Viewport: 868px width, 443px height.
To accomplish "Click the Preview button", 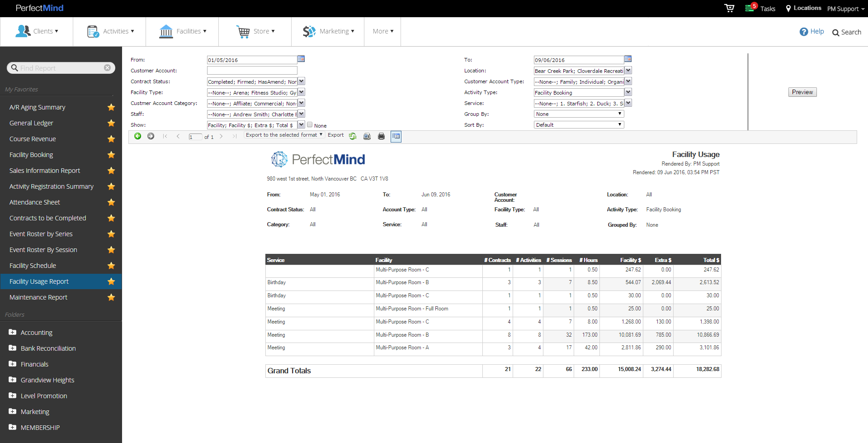I will pyautogui.click(x=802, y=92).
